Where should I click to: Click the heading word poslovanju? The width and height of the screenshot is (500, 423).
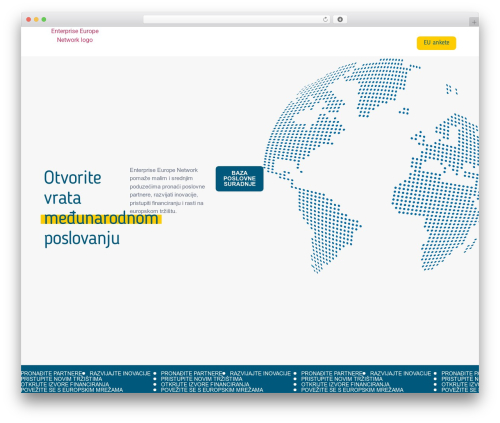click(82, 239)
